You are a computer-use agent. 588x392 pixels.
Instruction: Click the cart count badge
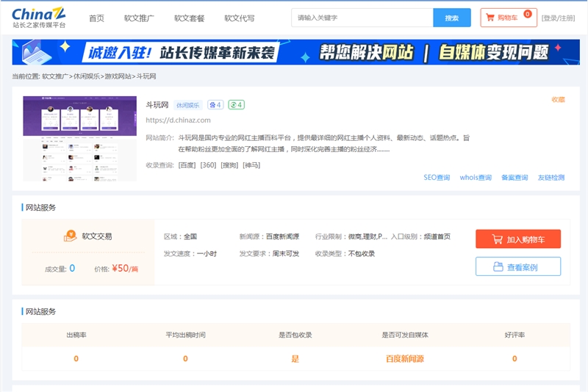(x=528, y=14)
